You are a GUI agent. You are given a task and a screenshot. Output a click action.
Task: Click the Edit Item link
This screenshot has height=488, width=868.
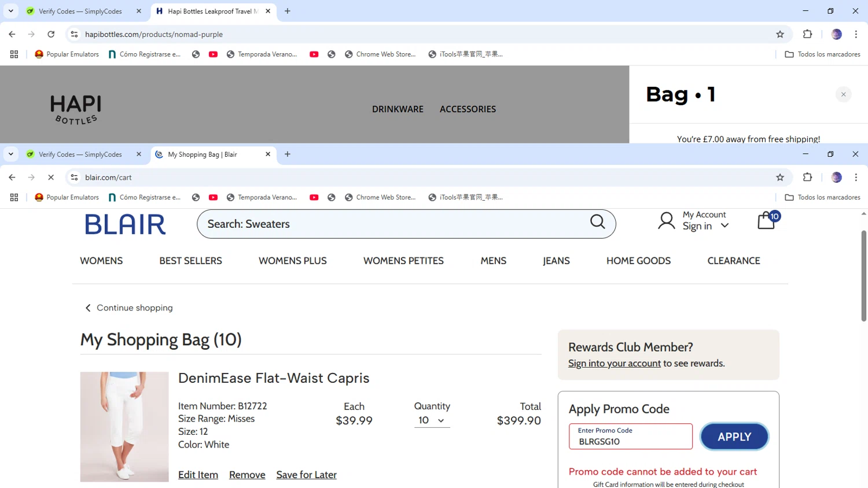point(198,475)
